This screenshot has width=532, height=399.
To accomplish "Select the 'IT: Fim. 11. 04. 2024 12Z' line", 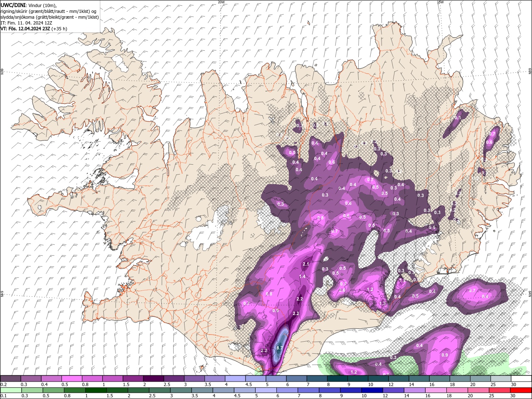I will point(26,23).
